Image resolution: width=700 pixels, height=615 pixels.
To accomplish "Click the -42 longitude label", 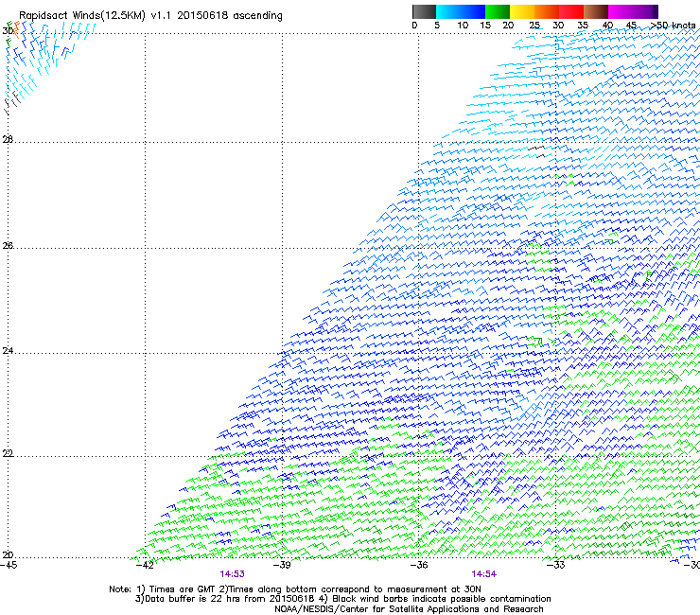I will tap(145, 565).
